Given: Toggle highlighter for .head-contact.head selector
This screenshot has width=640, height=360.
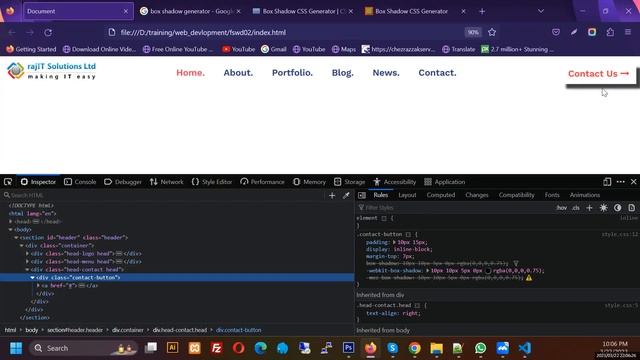Looking at the screenshot, I should pos(417,305).
